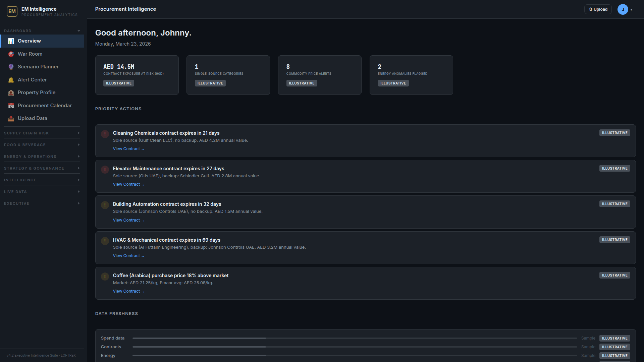
Task: Expand the Energy & Operations section
Action: (42, 157)
